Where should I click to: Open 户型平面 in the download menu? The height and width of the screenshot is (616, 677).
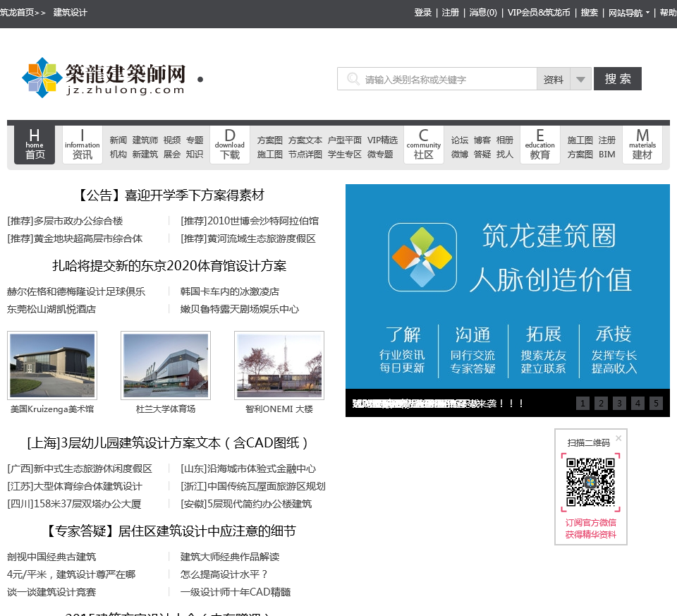(345, 140)
